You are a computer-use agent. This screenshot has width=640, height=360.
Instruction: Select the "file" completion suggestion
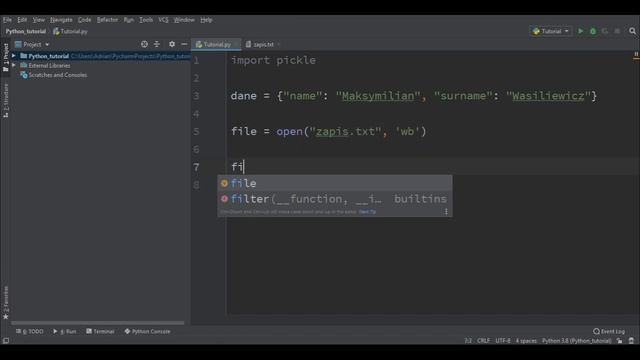point(335,183)
